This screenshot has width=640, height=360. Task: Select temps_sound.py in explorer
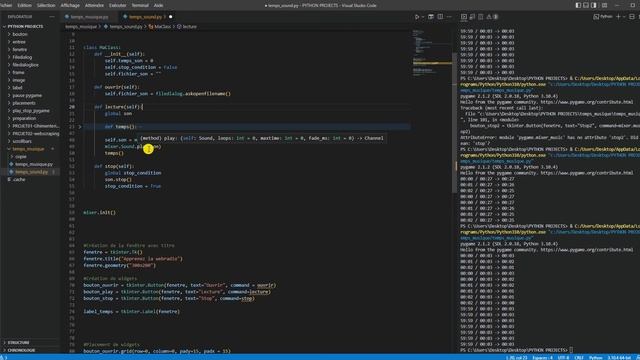pyautogui.click(x=30, y=172)
